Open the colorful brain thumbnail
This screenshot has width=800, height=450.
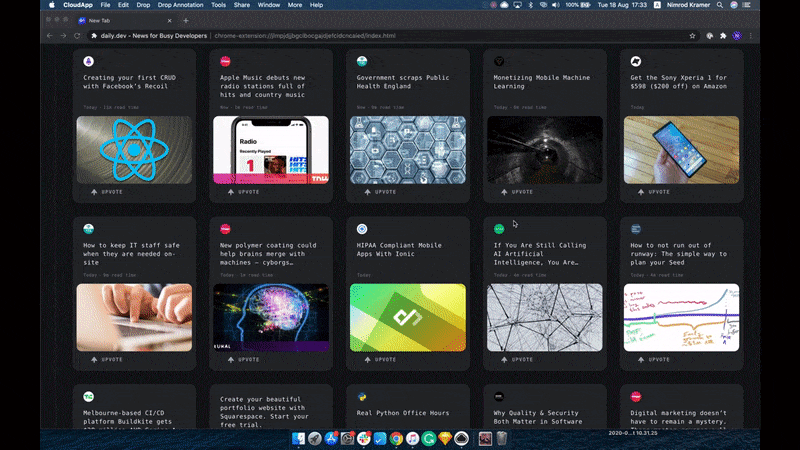[271, 317]
